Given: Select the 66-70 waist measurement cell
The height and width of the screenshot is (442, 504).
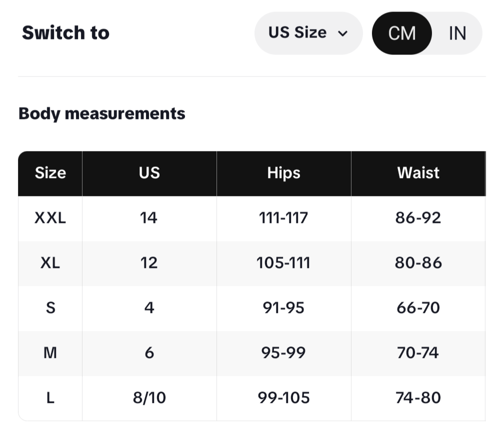Looking at the screenshot, I should pyautogui.click(x=418, y=308).
